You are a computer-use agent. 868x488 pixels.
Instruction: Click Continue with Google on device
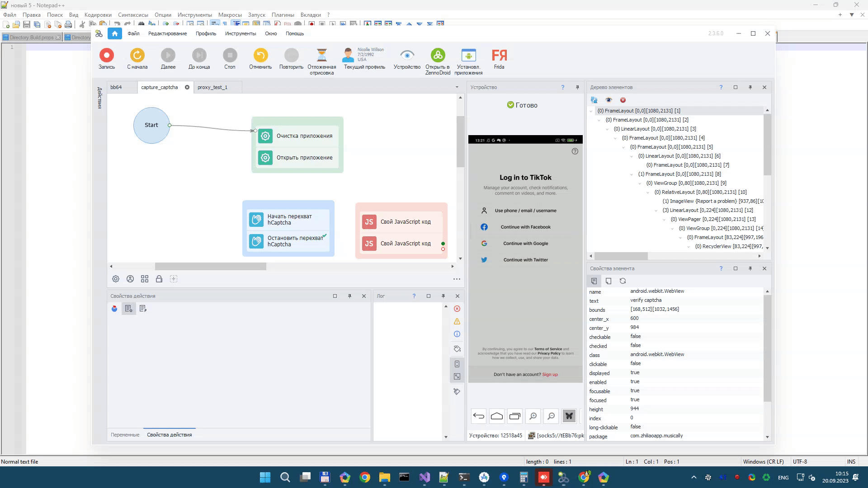(525, 244)
